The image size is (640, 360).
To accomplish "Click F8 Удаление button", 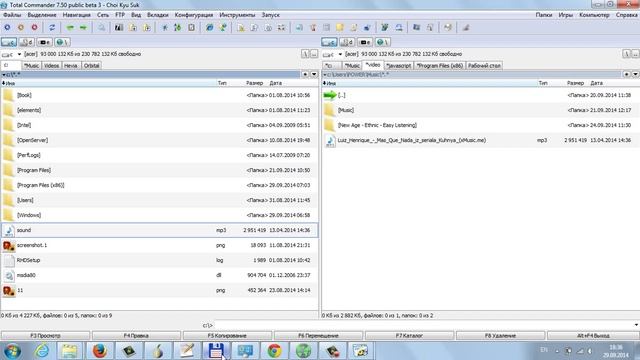I will click(500, 336).
